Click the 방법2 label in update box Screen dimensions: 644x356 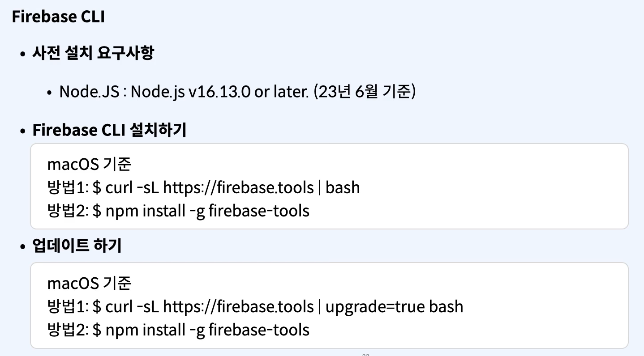coord(68,330)
